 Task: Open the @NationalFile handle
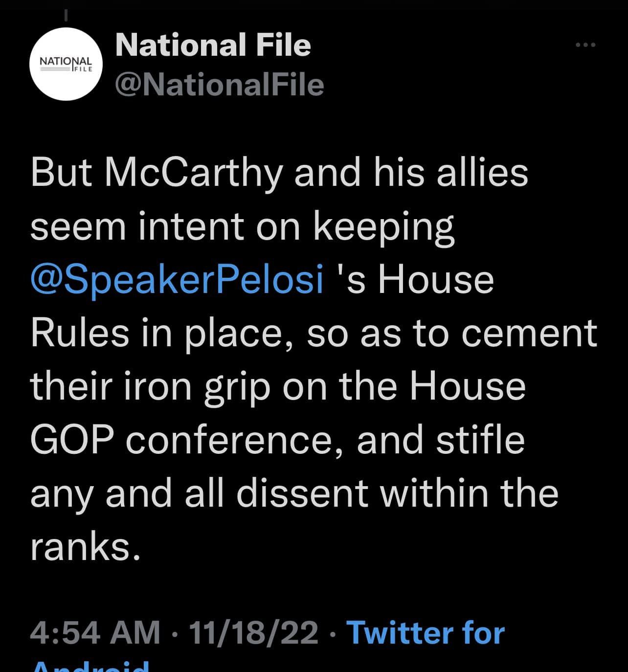click(x=219, y=85)
